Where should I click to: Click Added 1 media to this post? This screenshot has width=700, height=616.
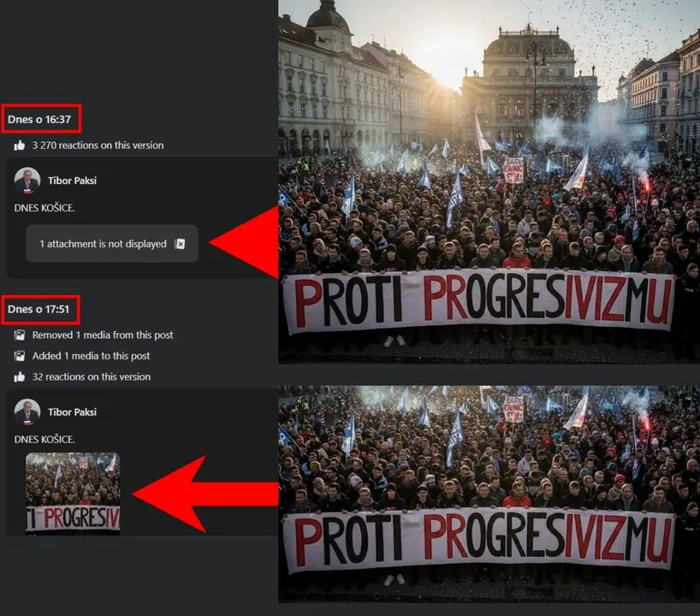[x=91, y=356]
